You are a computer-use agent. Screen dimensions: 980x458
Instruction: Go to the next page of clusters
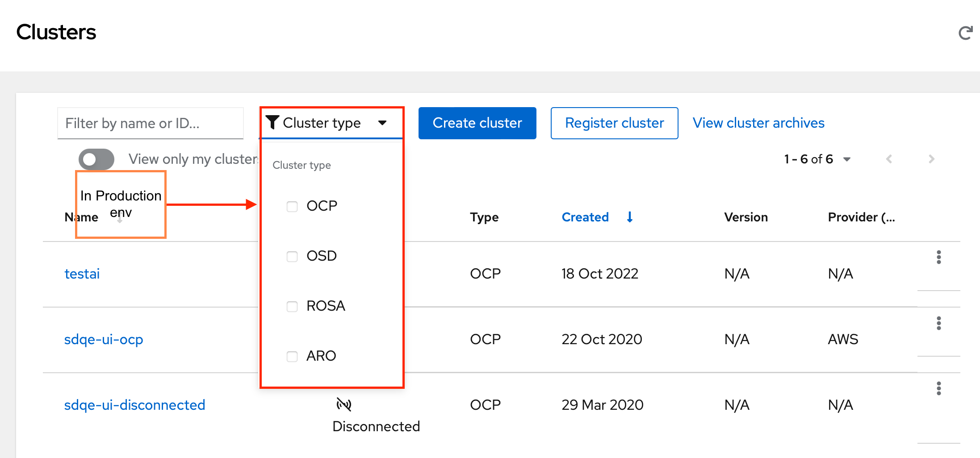931,159
